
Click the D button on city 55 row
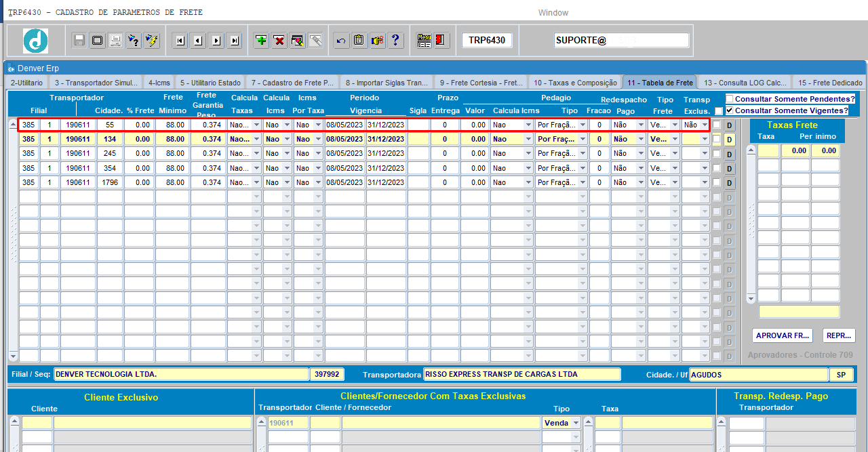730,125
